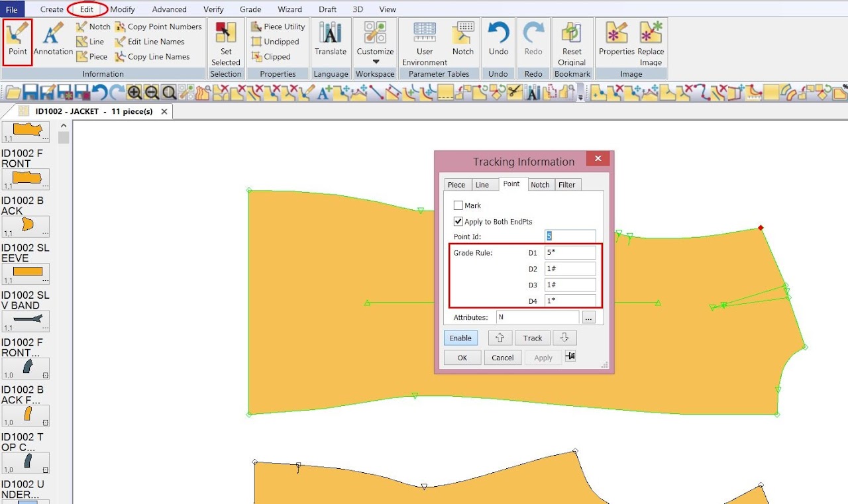Toggle the Clipped property
This screenshot has width=848, height=504.
point(271,56)
